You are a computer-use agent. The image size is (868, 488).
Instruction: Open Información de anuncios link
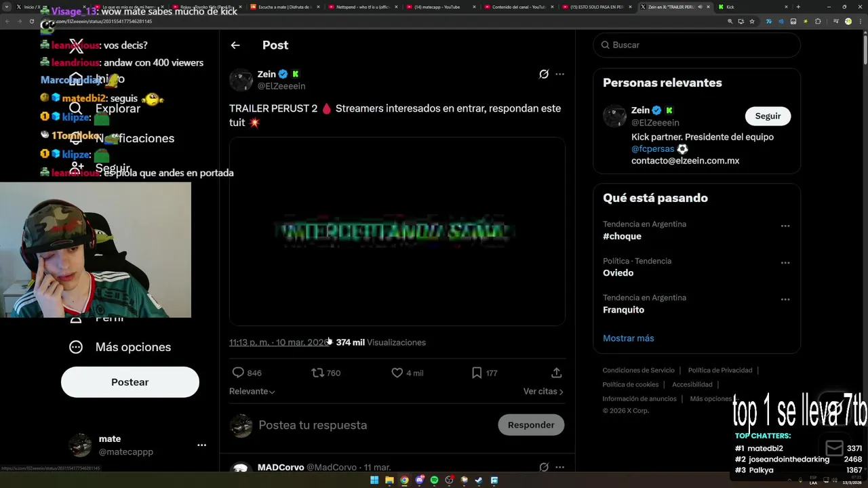pyautogui.click(x=639, y=399)
